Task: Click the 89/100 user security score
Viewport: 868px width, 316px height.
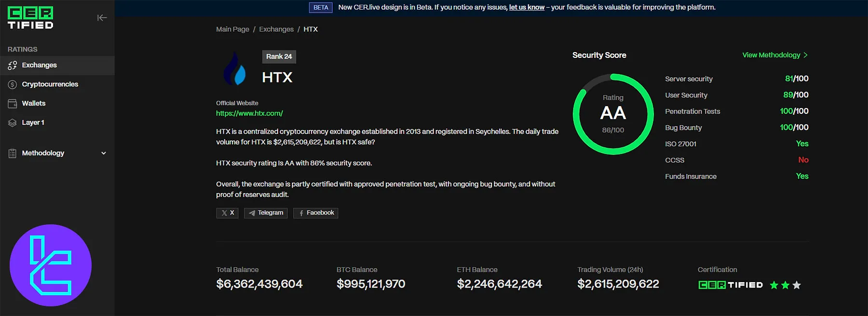Action: point(796,95)
